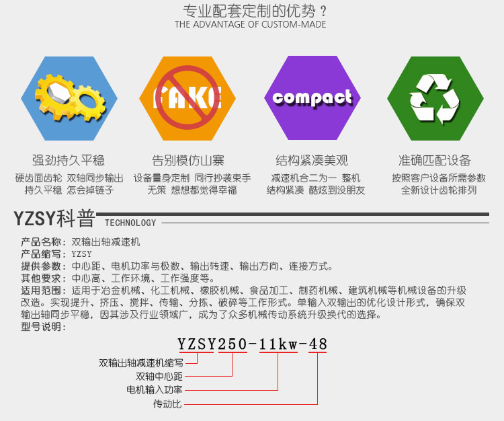Click the 结构紧凑美观 heading
504x421 pixels.
312,161
